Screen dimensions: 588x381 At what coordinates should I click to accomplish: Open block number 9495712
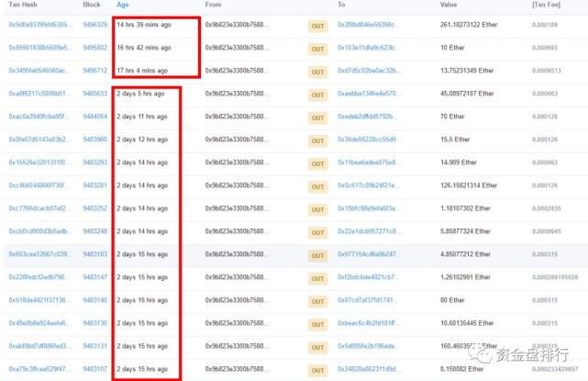[94, 71]
